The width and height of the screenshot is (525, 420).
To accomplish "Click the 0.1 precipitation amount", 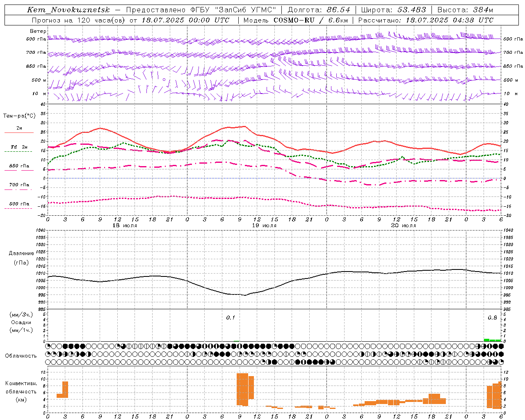I will click(x=231, y=317).
